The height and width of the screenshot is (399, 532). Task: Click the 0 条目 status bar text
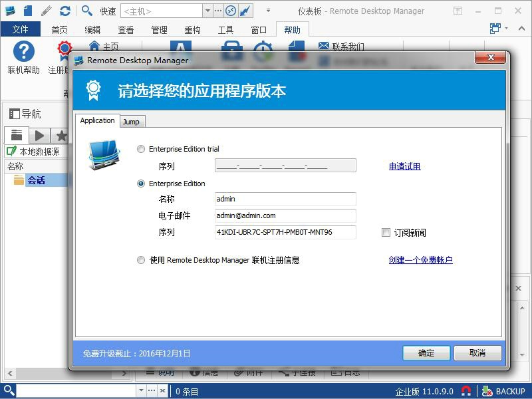187,392
